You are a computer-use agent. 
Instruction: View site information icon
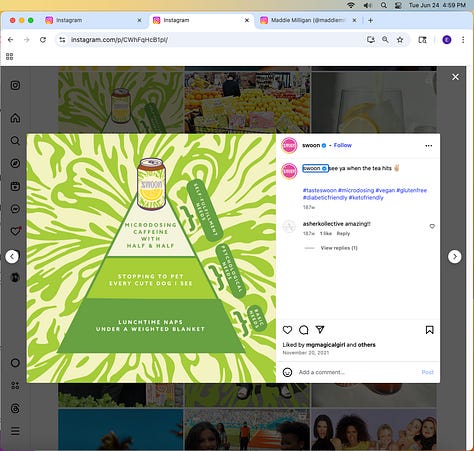coord(62,40)
